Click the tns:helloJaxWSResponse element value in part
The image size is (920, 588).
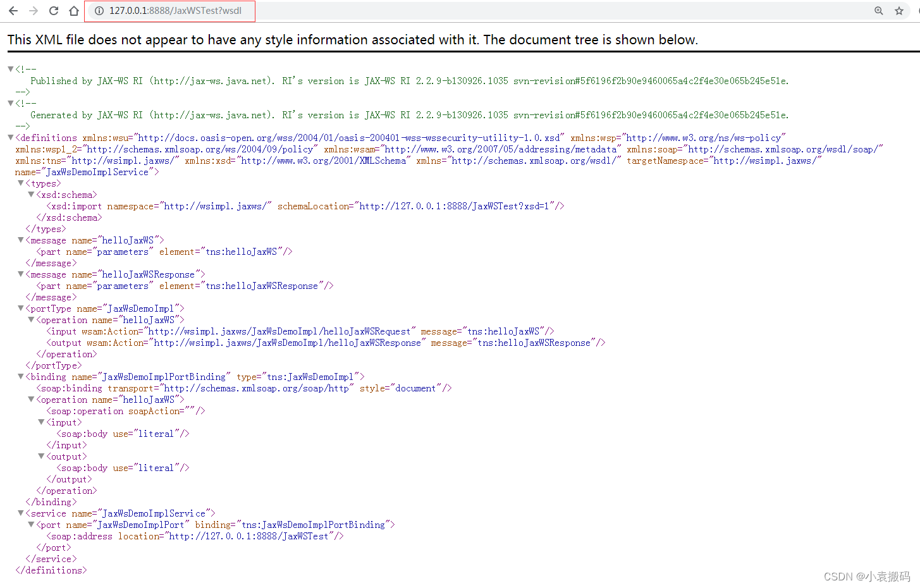262,286
